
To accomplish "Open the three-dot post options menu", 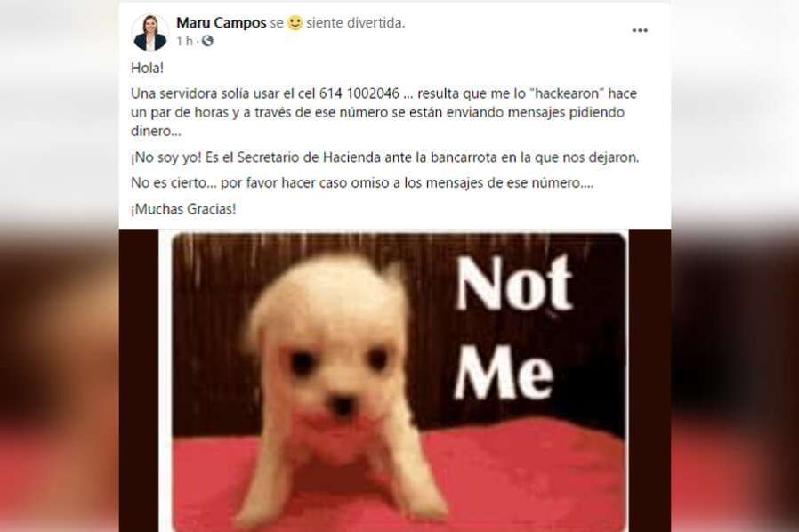I will [x=640, y=30].
